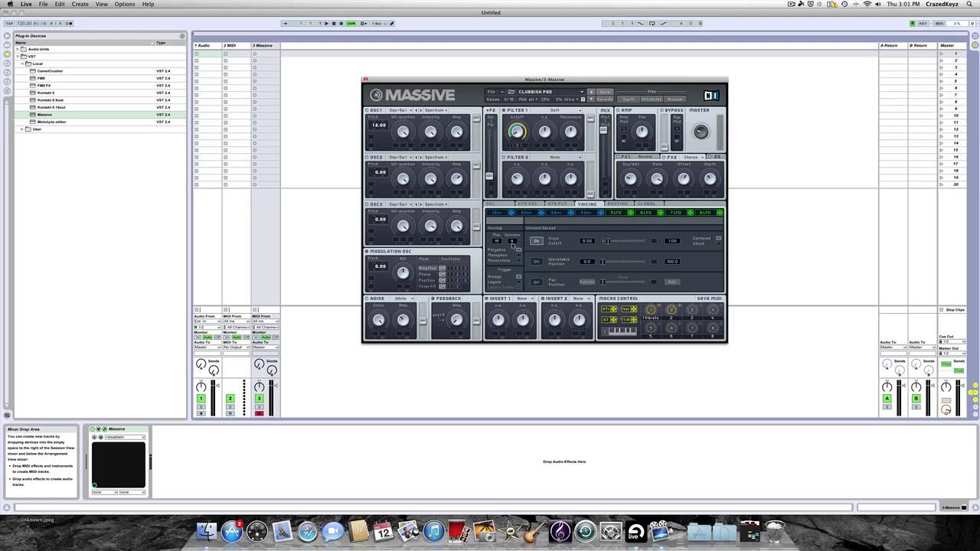Viewport: 980px width, 551px height.
Task: Toggle the draw mode pencil icon
Action: coord(392,23)
